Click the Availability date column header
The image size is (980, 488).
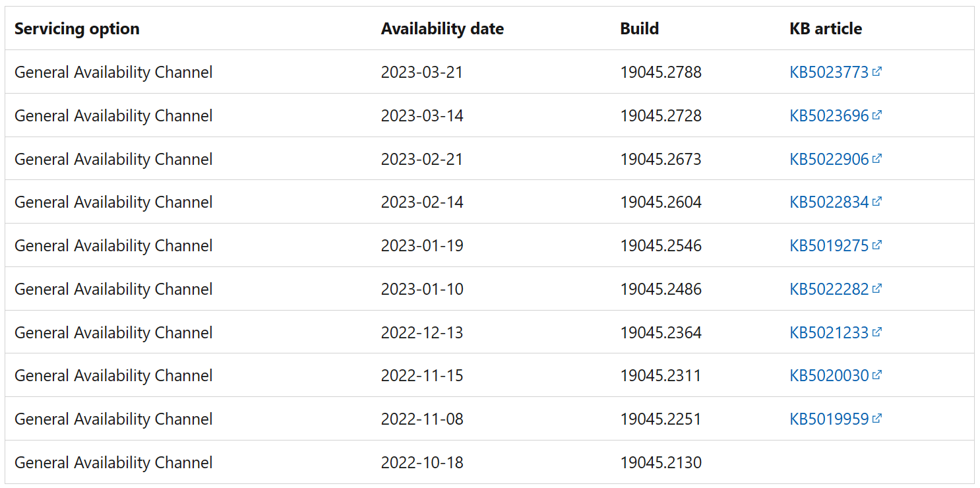(443, 29)
